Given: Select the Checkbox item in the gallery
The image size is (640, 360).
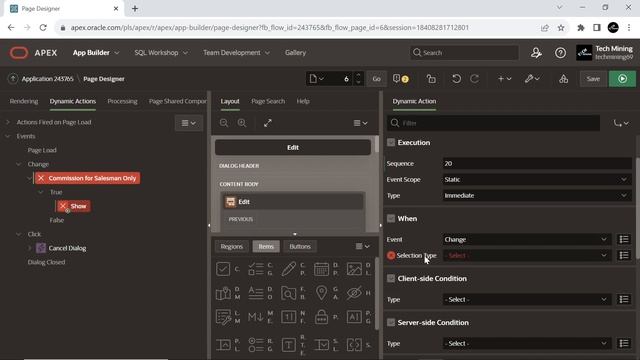Looking at the screenshot, I should point(223,269).
